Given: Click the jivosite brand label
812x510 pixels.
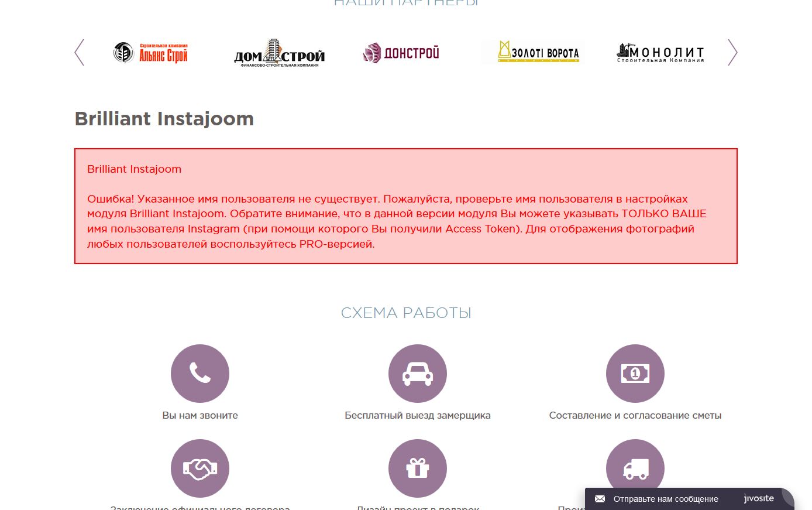Looking at the screenshot, I should point(759,499).
